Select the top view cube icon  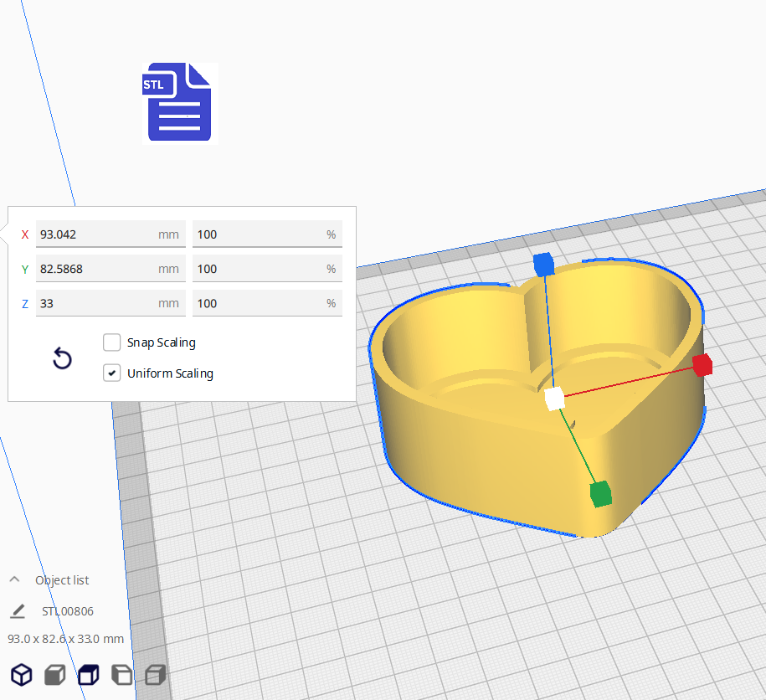click(x=88, y=674)
